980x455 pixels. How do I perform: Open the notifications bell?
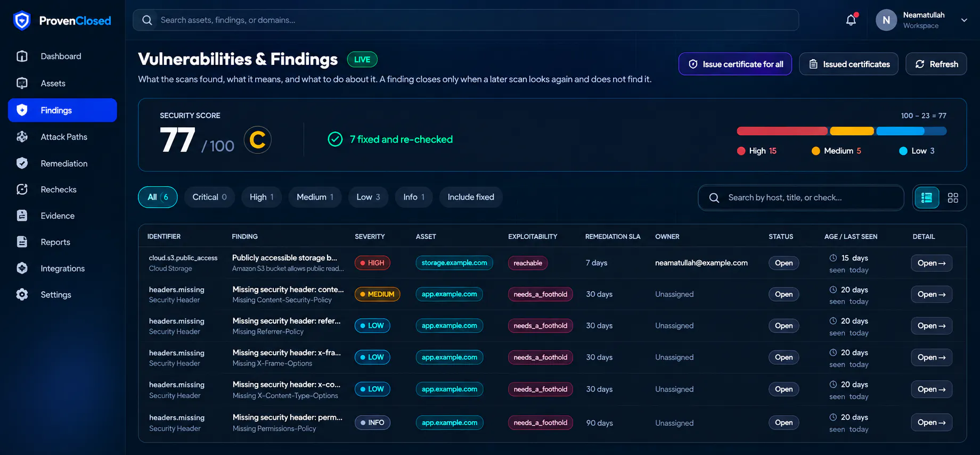[x=851, y=20]
